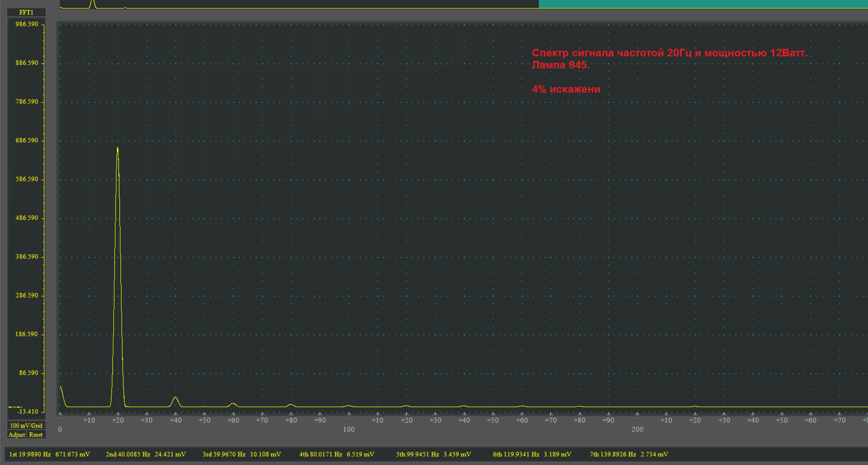Click the 200 Hz frequency axis label
The image size is (868, 465).
(637, 429)
